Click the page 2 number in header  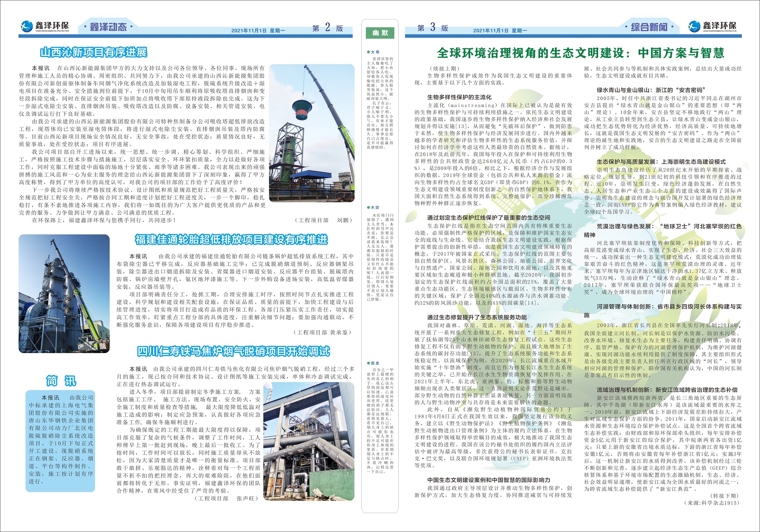tap(328, 27)
